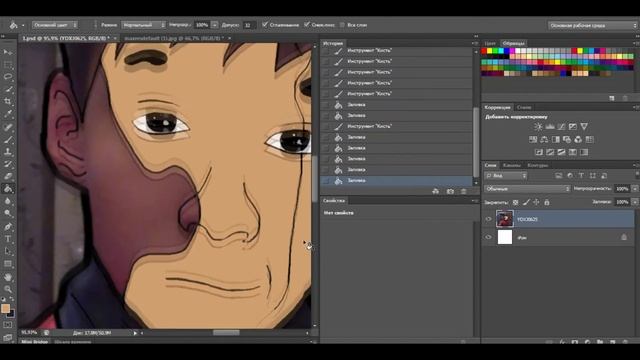Pick the red swatch in Swatches panel
Viewport: 640px width, 360px height.
coord(484,51)
